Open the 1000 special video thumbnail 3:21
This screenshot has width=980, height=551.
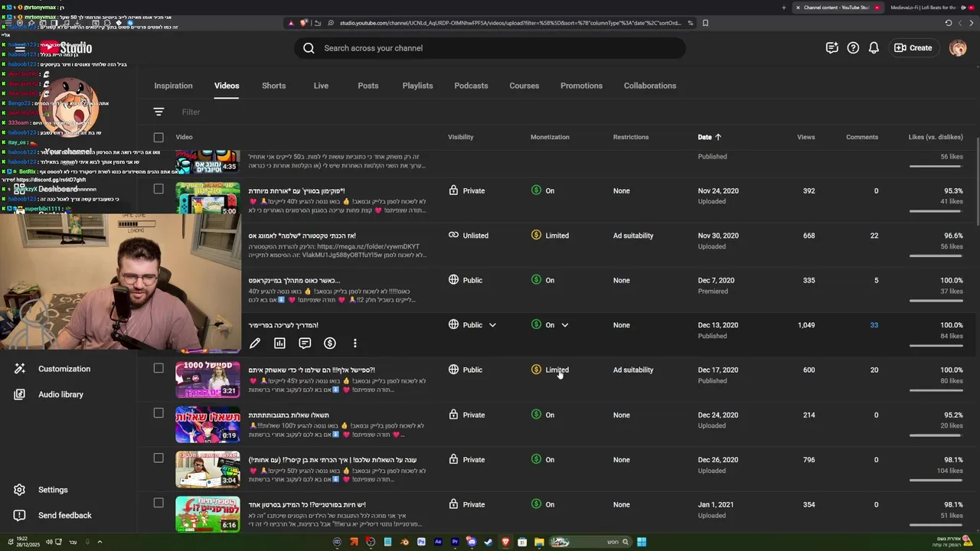click(207, 380)
